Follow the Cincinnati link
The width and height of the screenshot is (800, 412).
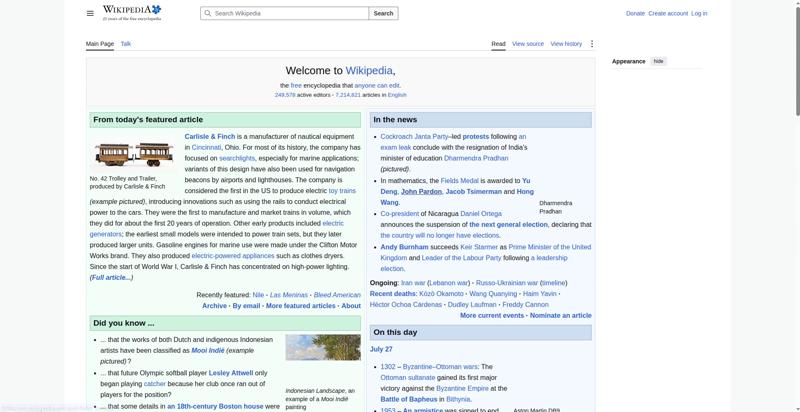[x=207, y=147]
